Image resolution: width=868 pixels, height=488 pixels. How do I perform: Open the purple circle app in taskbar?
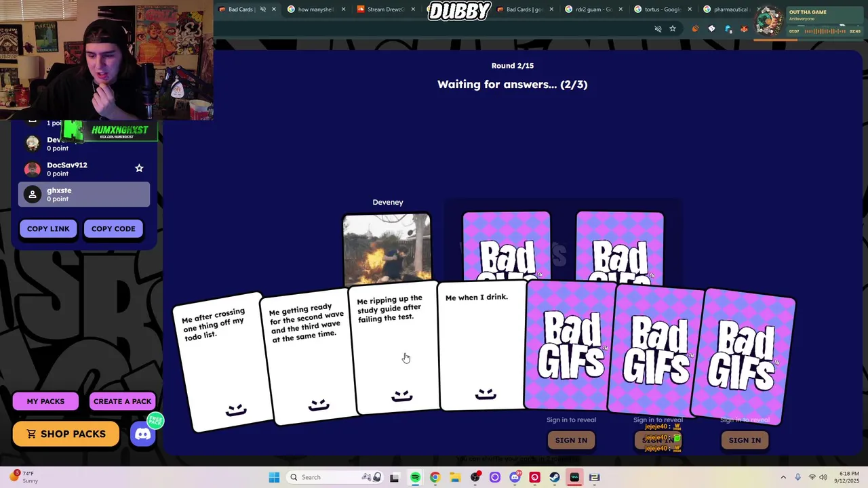coord(494,477)
